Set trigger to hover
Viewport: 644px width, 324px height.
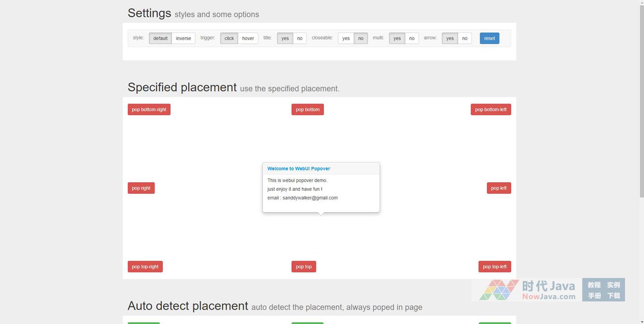pos(248,38)
